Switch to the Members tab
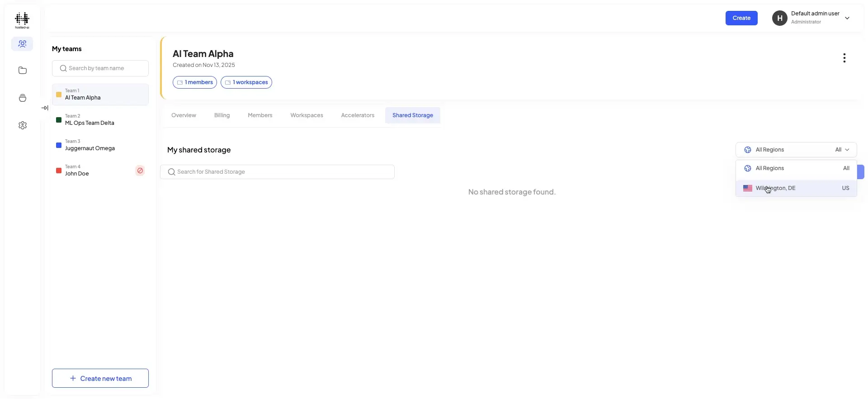The height and width of the screenshot is (399, 868). tap(260, 115)
